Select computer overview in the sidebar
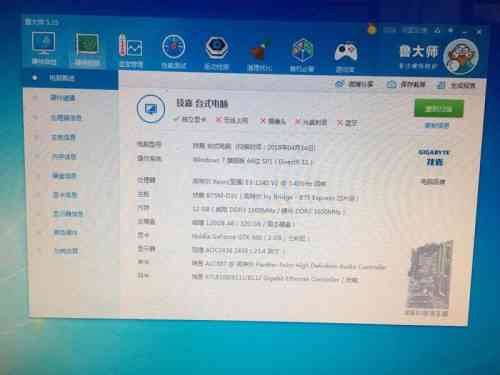The image size is (500, 375). (62, 78)
